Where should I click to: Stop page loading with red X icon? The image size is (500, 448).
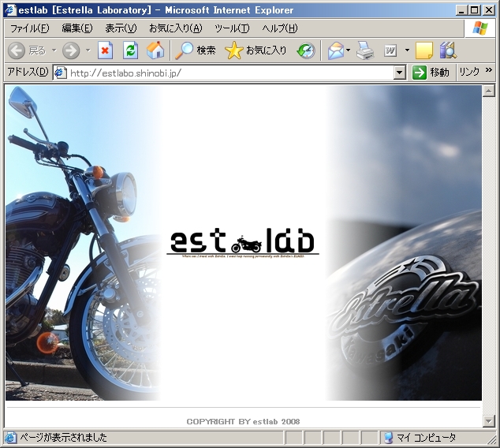[x=105, y=50]
